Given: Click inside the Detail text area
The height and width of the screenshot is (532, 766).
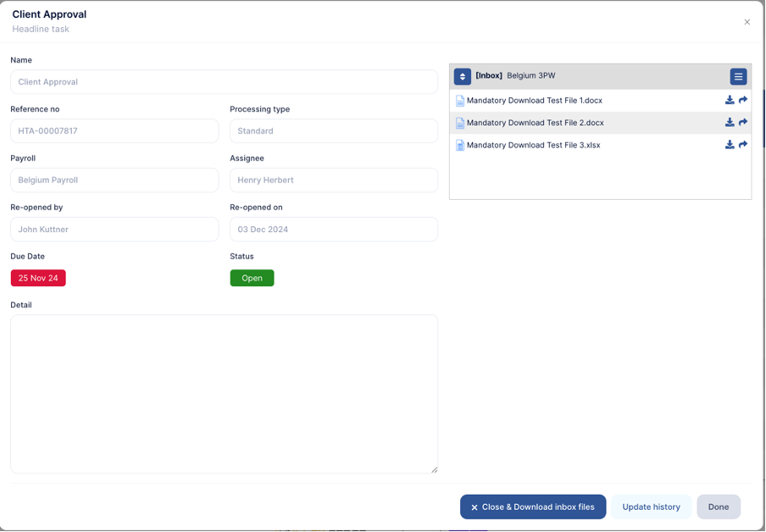Looking at the screenshot, I should (223, 392).
